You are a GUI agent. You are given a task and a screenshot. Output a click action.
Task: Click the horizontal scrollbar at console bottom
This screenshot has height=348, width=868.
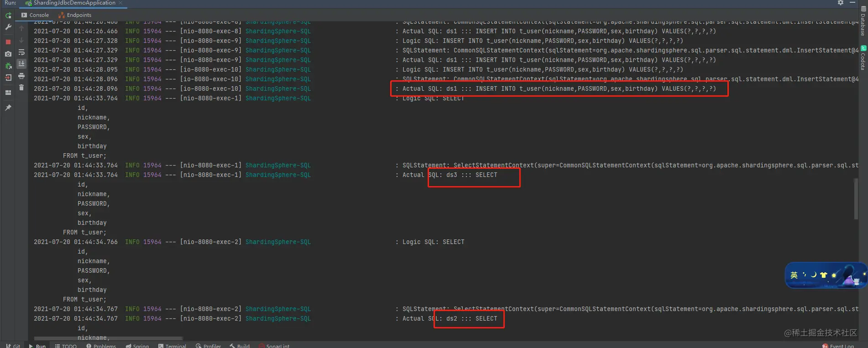click(x=109, y=338)
